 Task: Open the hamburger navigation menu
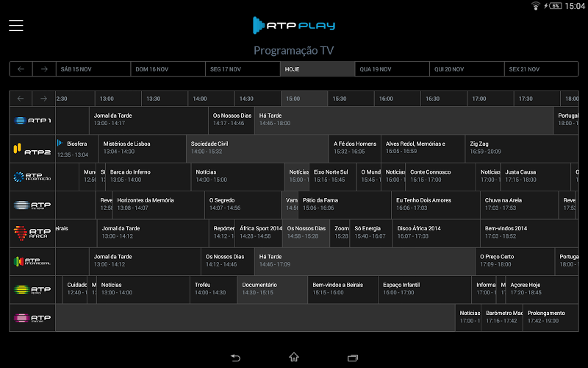pyautogui.click(x=16, y=25)
